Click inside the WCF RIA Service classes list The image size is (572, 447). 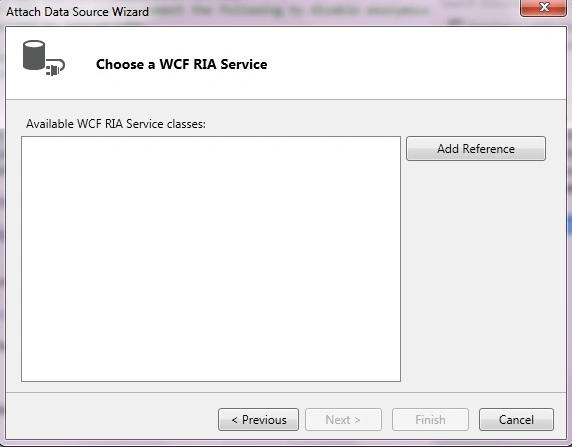tap(211, 259)
